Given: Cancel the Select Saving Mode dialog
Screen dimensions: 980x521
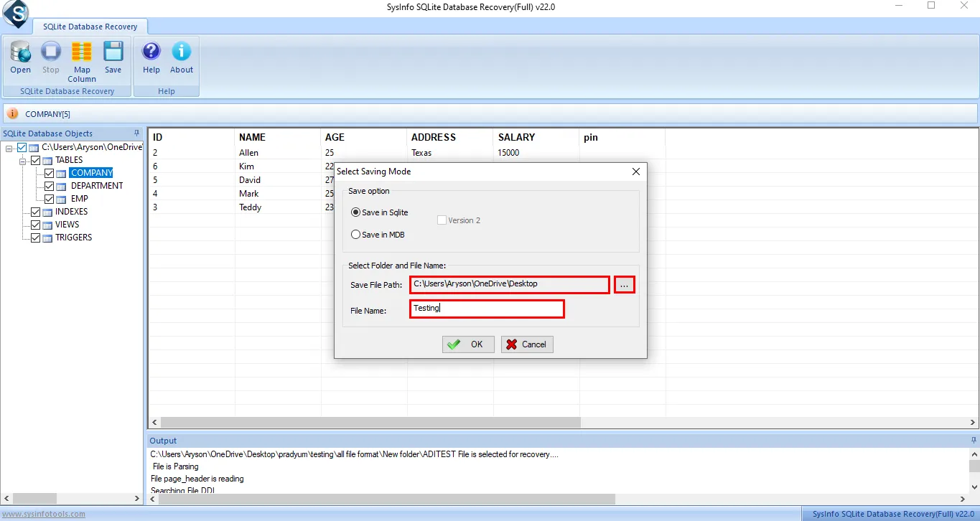Looking at the screenshot, I should click(527, 344).
